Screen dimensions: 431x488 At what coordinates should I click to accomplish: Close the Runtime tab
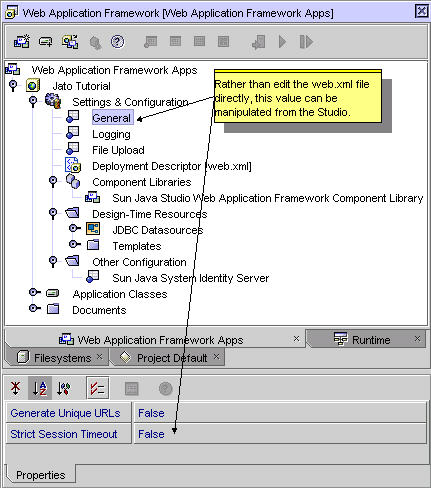point(417,339)
